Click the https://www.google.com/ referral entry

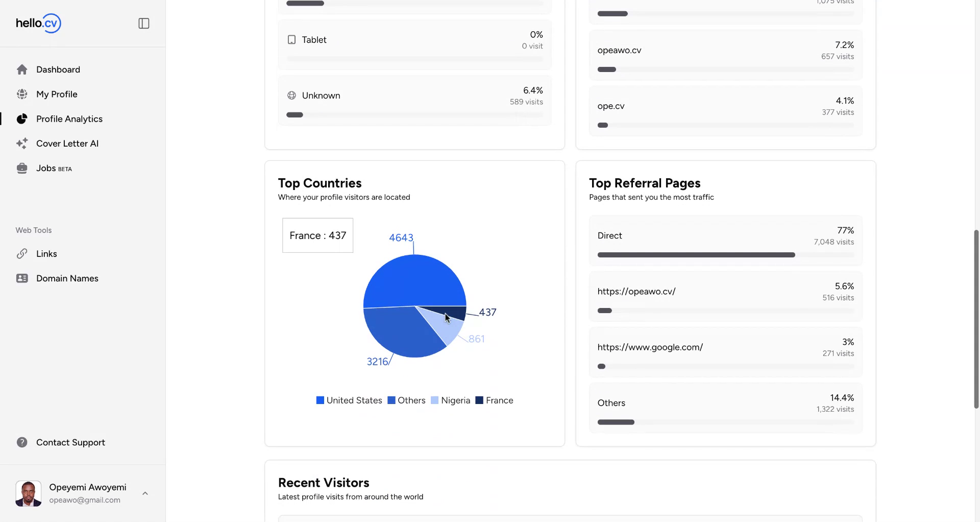click(650, 347)
